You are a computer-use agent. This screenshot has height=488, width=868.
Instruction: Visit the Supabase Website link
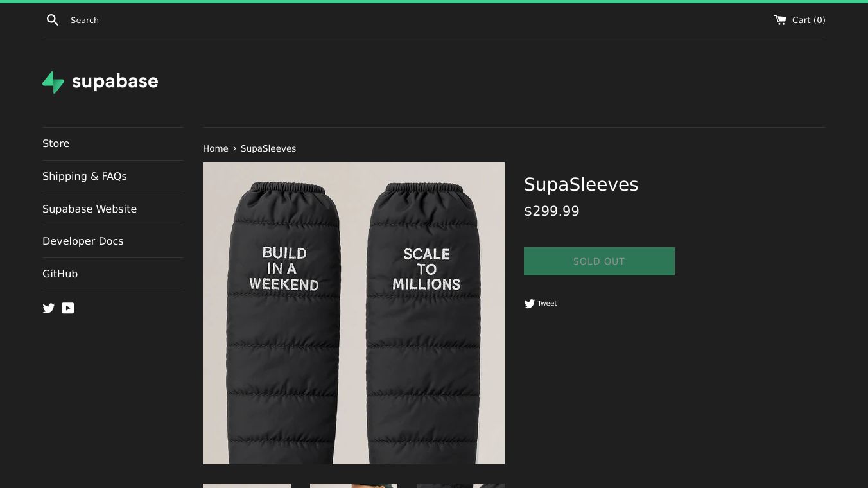[x=89, y=209]
